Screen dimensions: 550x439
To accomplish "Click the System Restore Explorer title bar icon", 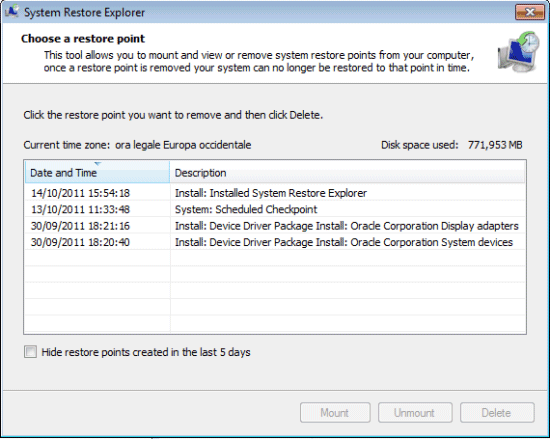I will click(12, 12).
